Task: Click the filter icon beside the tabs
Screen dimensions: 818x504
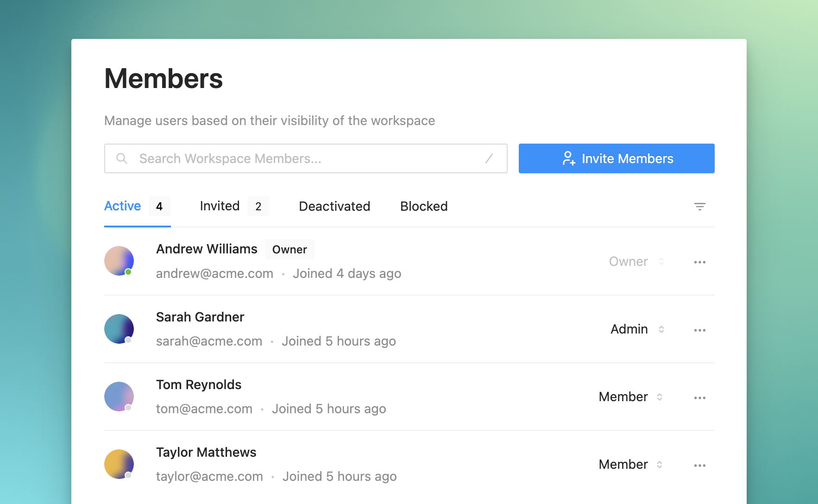Action: tap(699, 207)
